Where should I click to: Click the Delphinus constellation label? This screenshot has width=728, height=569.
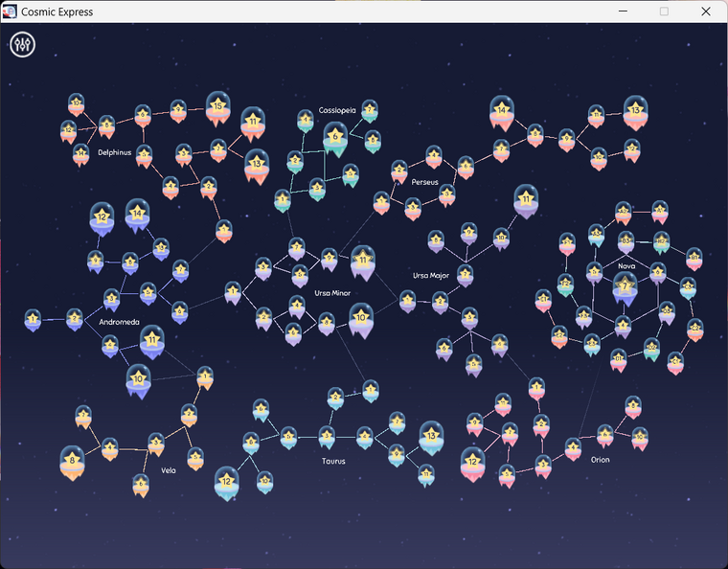pos(115,152)
